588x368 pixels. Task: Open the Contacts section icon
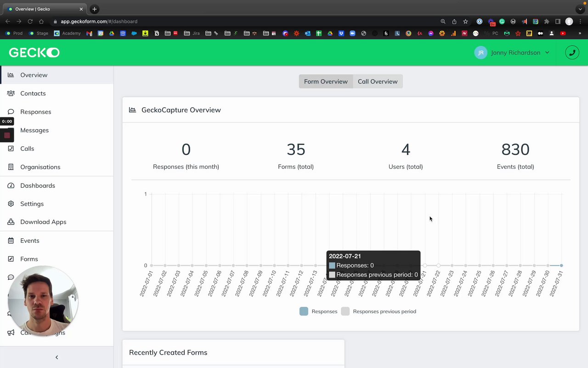point(11,93)
